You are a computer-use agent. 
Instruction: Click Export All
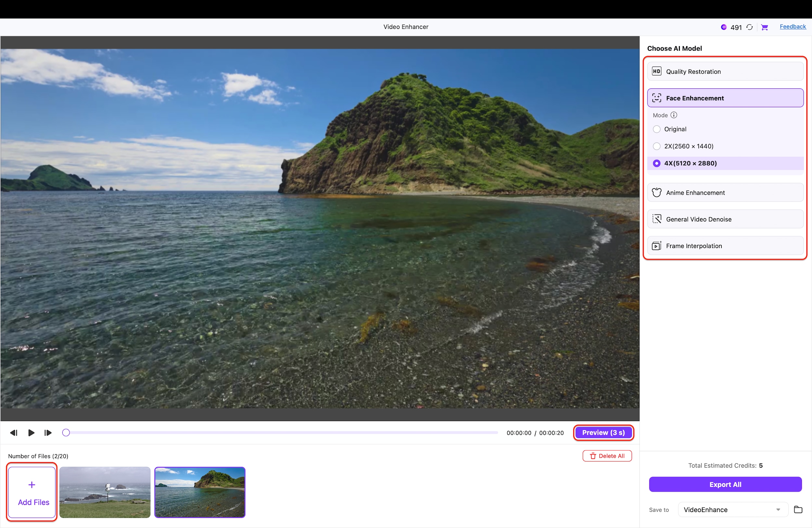point(725,484)
